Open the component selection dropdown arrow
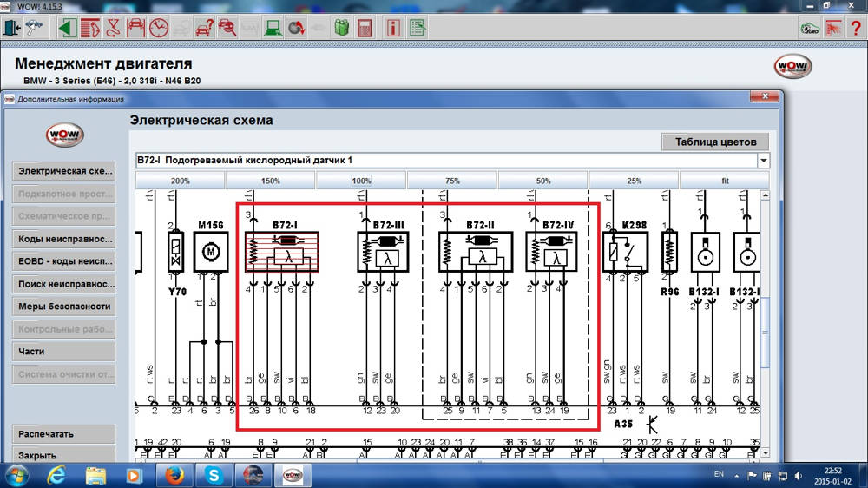 (x=763, y=161)
